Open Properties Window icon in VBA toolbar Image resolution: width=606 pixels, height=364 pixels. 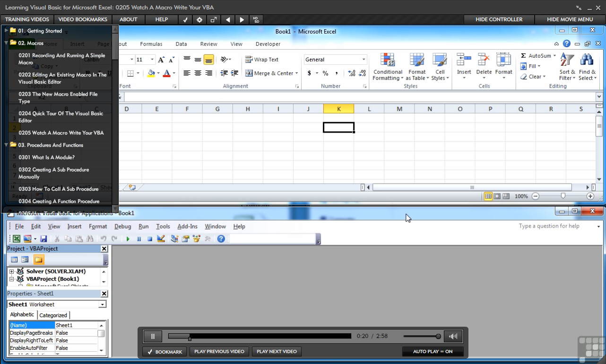pyautogui.click(x=185, y=239)
